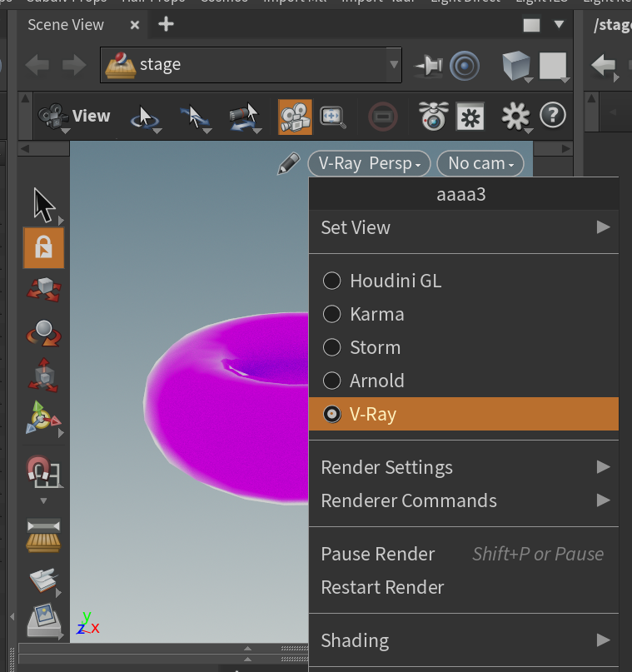The height and width of the screenshot is (672, 632).
Task: Click the Shift+P or Pause shortcut text
Action: pyautogui.click(x=538, y=554)
